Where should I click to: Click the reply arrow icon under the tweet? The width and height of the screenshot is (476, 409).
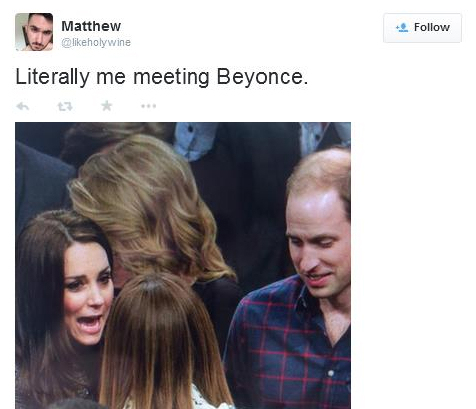(23, 106)
